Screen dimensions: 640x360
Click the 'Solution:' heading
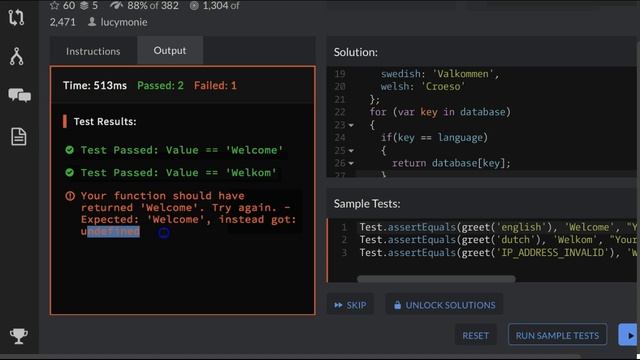point(356,52)
